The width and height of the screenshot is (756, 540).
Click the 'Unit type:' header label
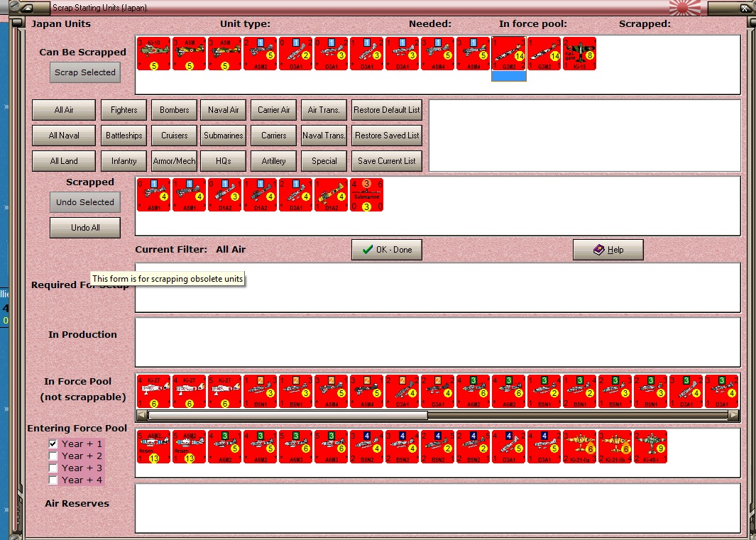point(245,23)
